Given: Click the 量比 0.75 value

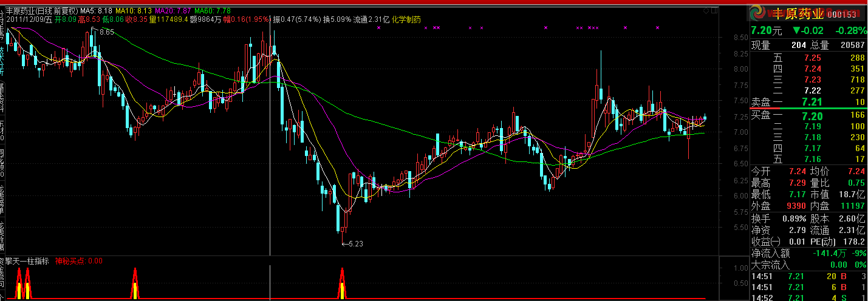Looking at the screenshot, I should click(855, 183).
